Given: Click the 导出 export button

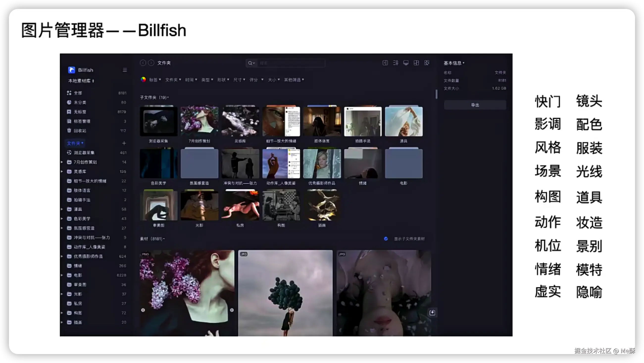Looking at the screenshot, I should click(x=475, y=105).
